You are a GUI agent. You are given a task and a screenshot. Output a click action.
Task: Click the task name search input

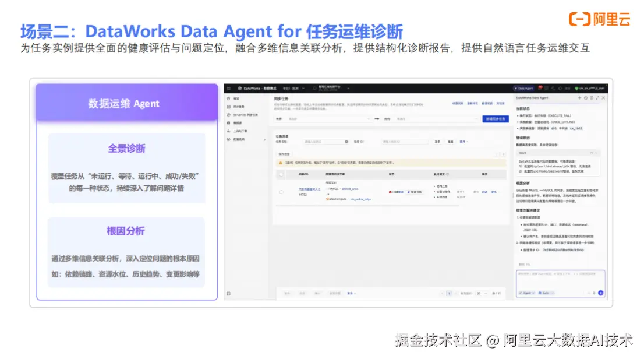point(325,142)
